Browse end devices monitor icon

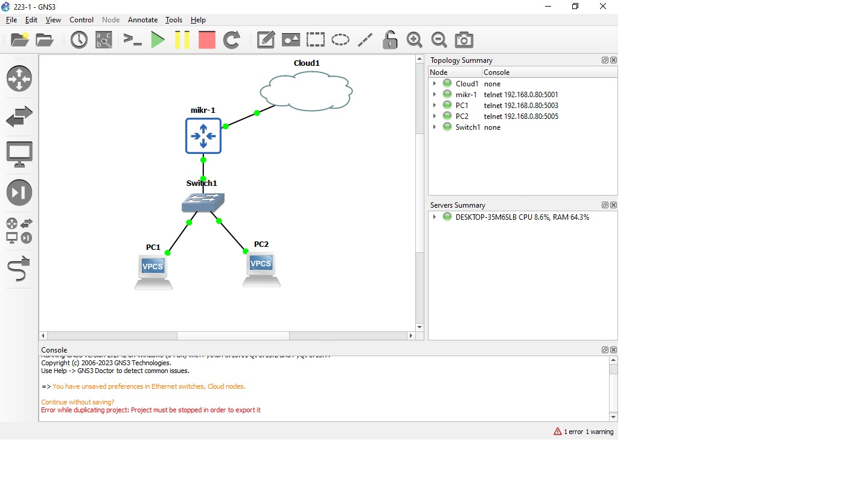tap(19, 155)
